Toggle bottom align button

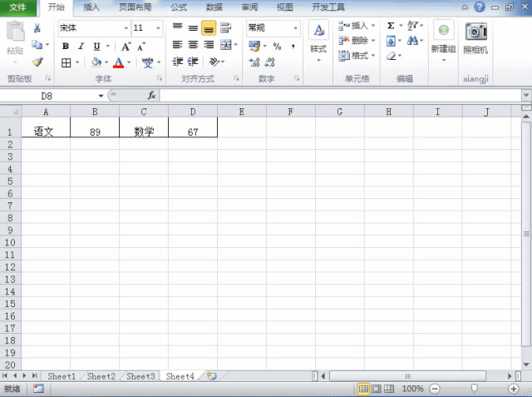pyautogui.click(x=209, y=27)
